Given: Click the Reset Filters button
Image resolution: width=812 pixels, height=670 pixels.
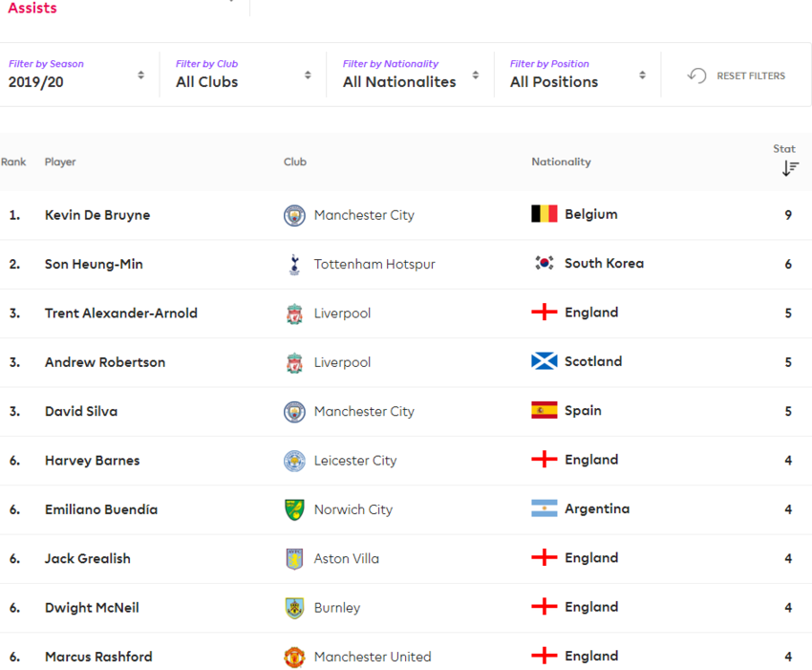Looking at the screenshot, I should [x=736, y=76].
